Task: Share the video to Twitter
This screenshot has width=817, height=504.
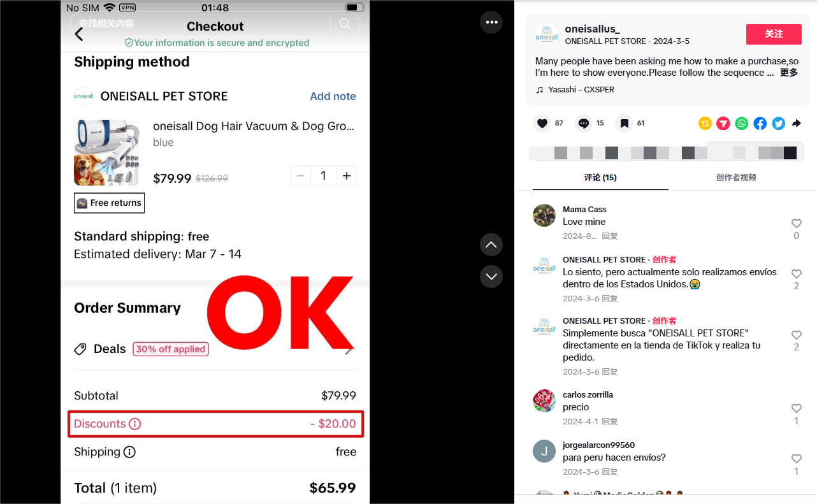Action: [779, 124]
